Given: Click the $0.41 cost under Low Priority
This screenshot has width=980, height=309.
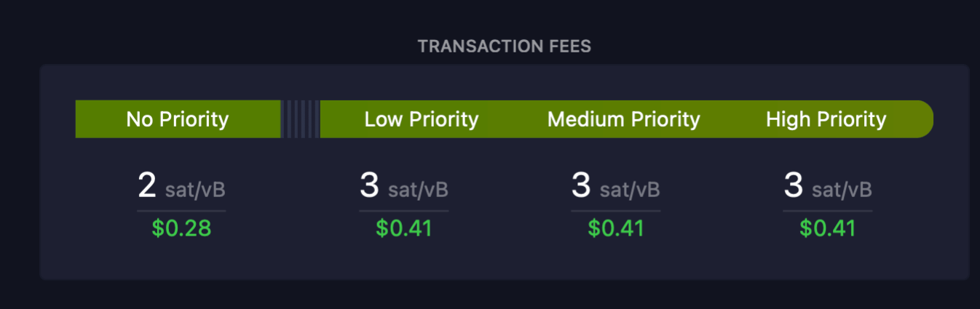Looking at the screenshot, I should 404,228.
